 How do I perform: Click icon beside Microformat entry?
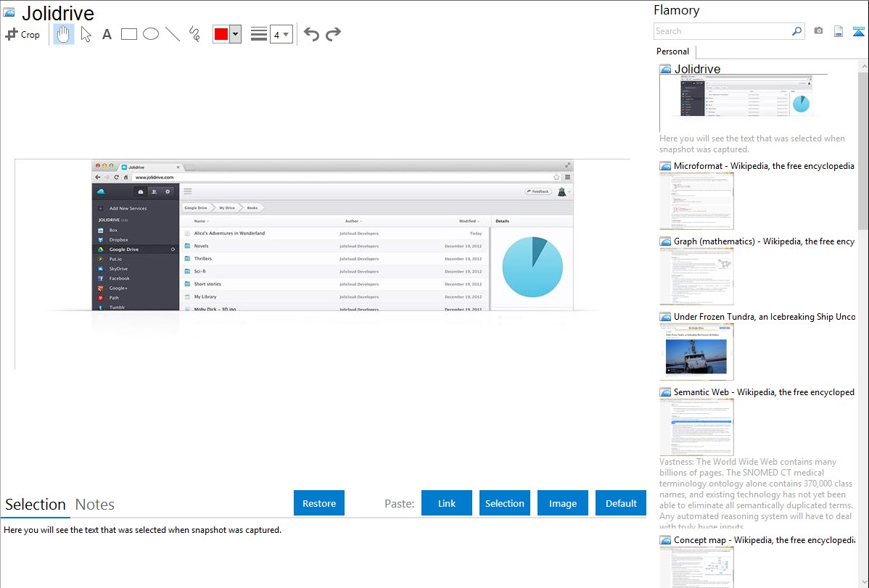[x=665, y=166]
